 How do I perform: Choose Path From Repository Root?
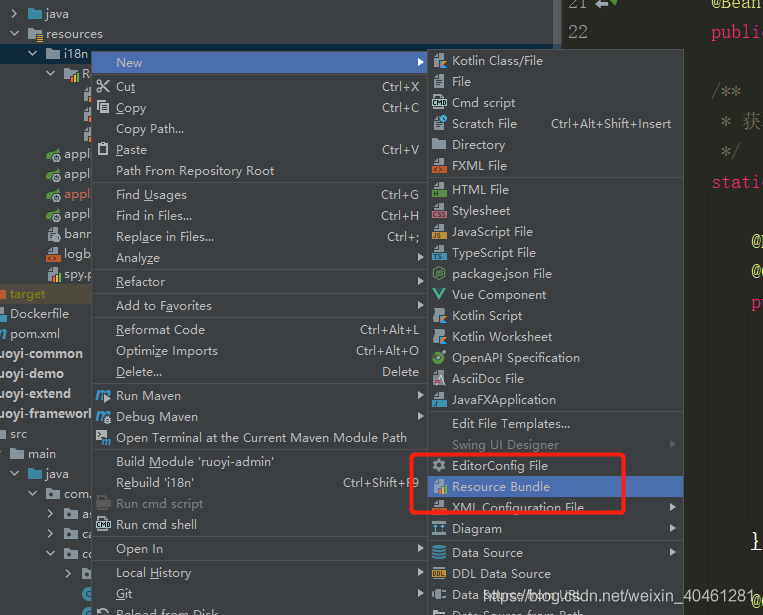pos(259,171)
